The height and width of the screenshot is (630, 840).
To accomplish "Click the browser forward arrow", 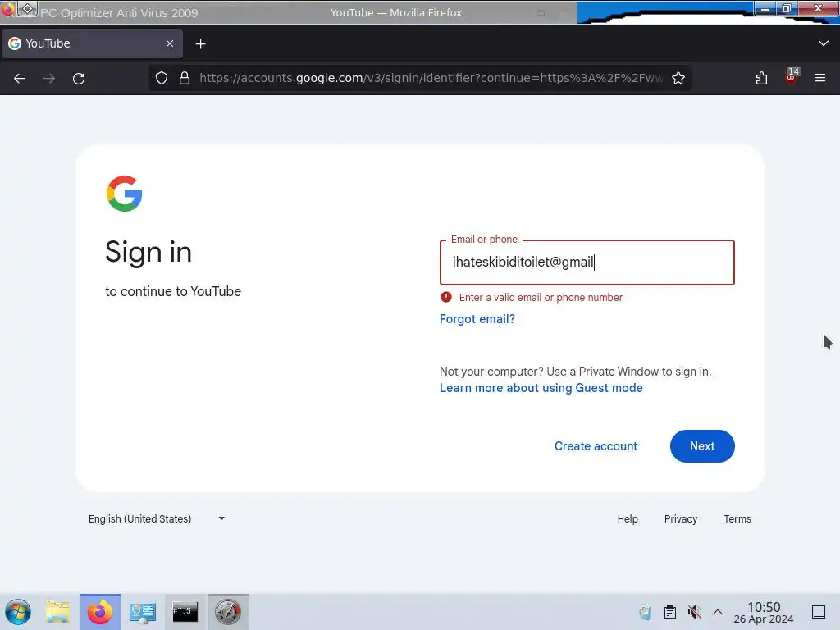I will 49,78.
